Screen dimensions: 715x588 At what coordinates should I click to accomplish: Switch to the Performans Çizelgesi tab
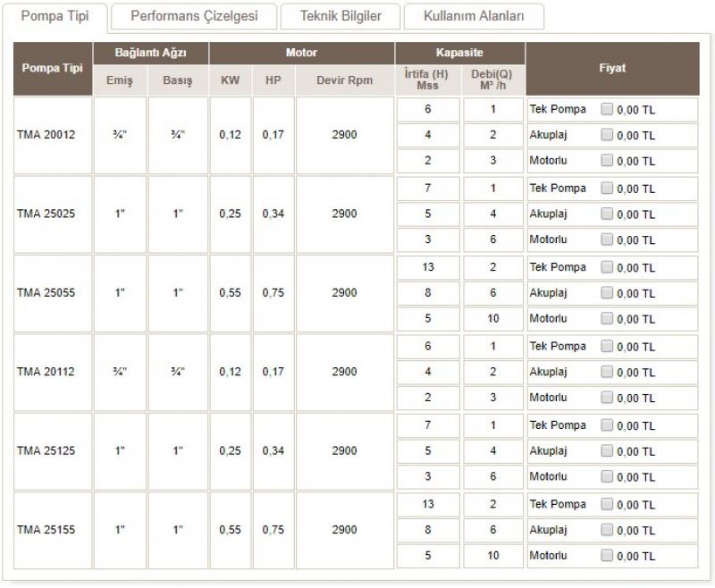tap(194, 16)
